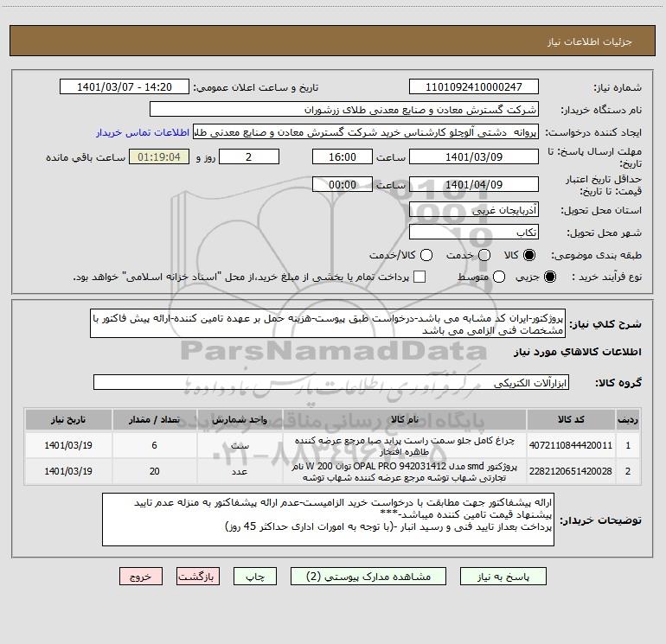This screenshot has height=644, width=666.
Task: Click the خروج exit button
Action: [x=141, y=577]
